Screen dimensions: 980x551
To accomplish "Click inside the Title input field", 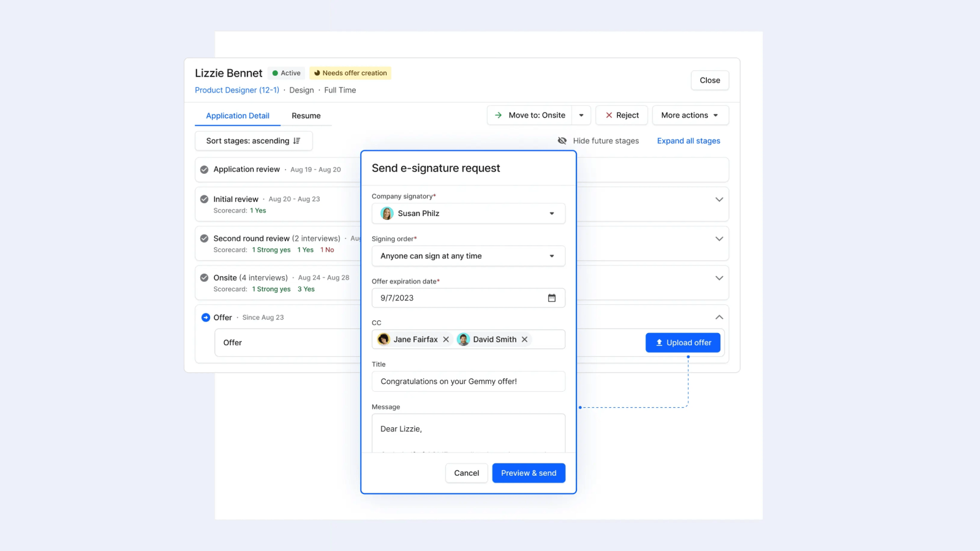I will point(468,381).
